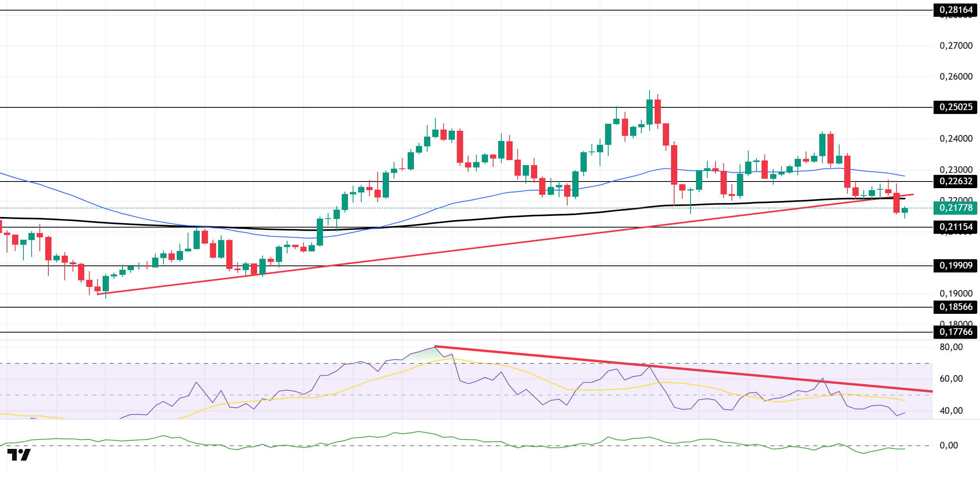Click the TradingView logo in bottom-left corner
The height and width of the screenshot is (477, 980).
point(19,455)
